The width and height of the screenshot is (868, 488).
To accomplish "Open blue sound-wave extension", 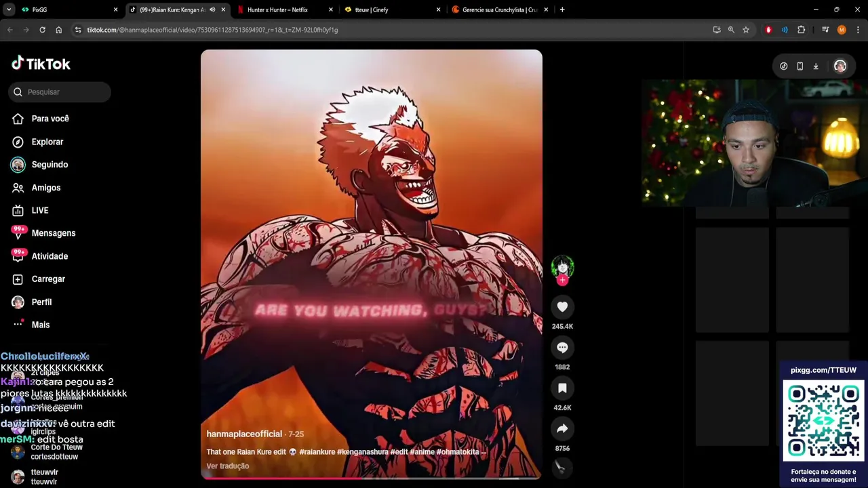I will (x=785, y=30).
